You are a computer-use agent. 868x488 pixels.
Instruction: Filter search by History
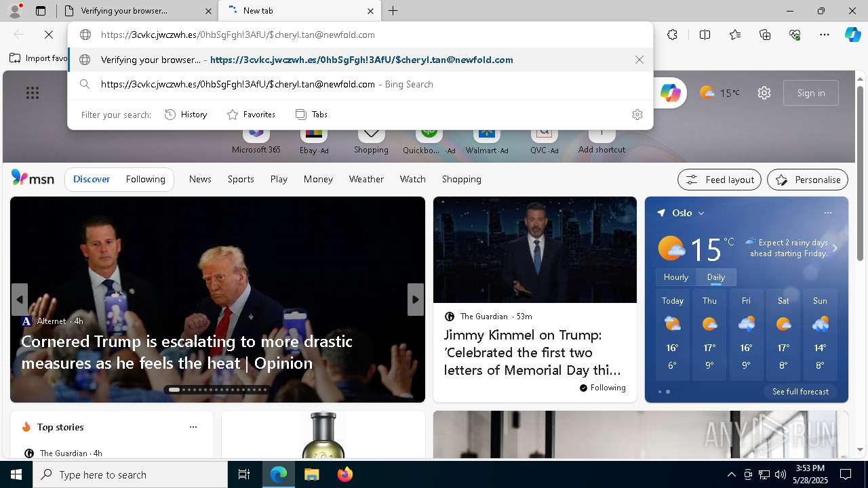pos(186,115)
